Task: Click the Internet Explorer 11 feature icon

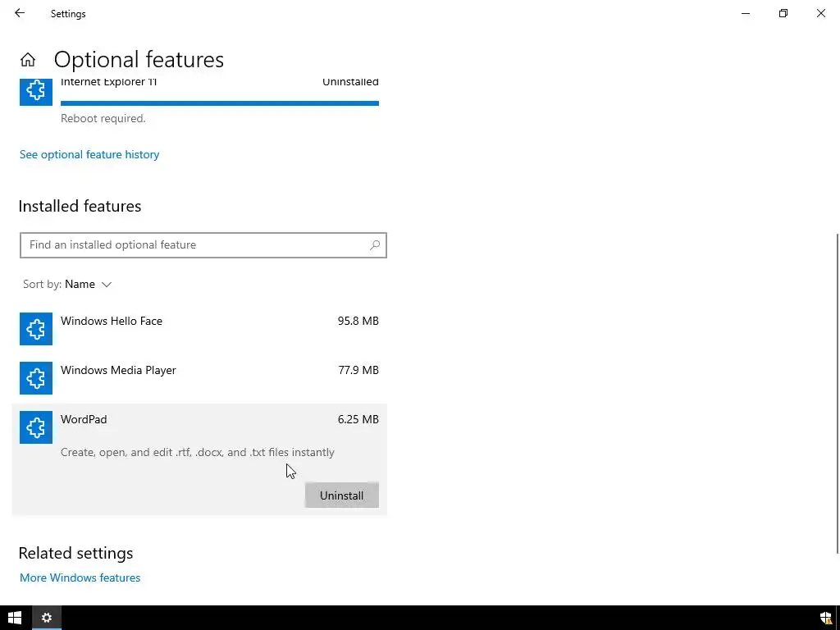Action: click(x=36, y=90)
